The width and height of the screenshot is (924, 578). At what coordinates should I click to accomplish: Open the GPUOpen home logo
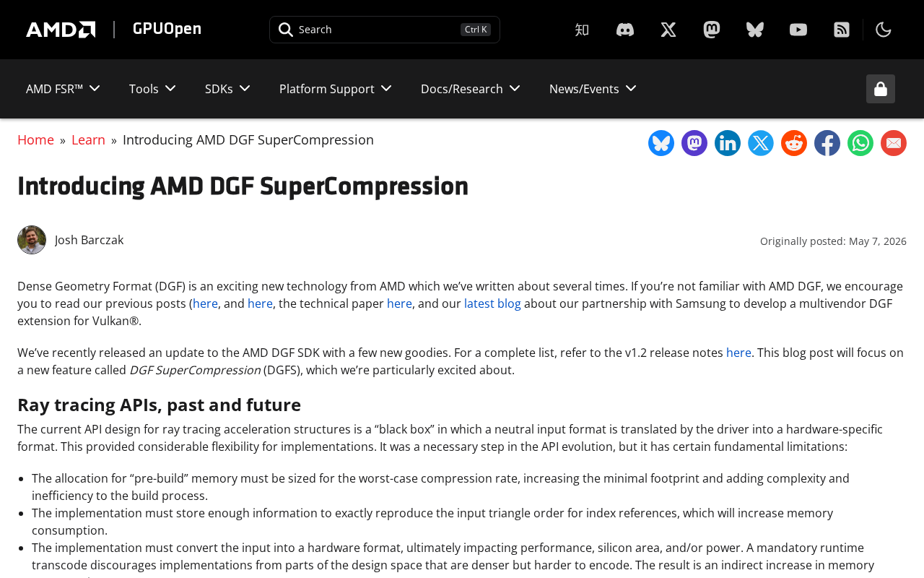(167, 29)
